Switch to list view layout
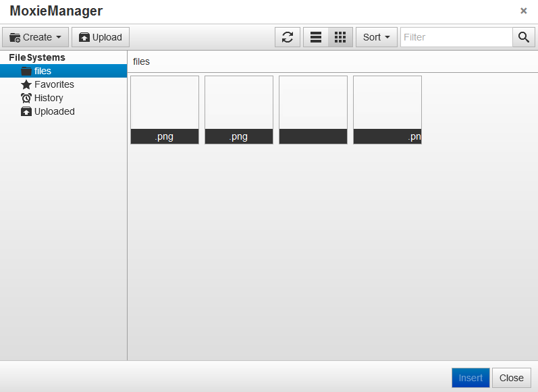This screenshot has width=538, height=392. pos(316,37)
